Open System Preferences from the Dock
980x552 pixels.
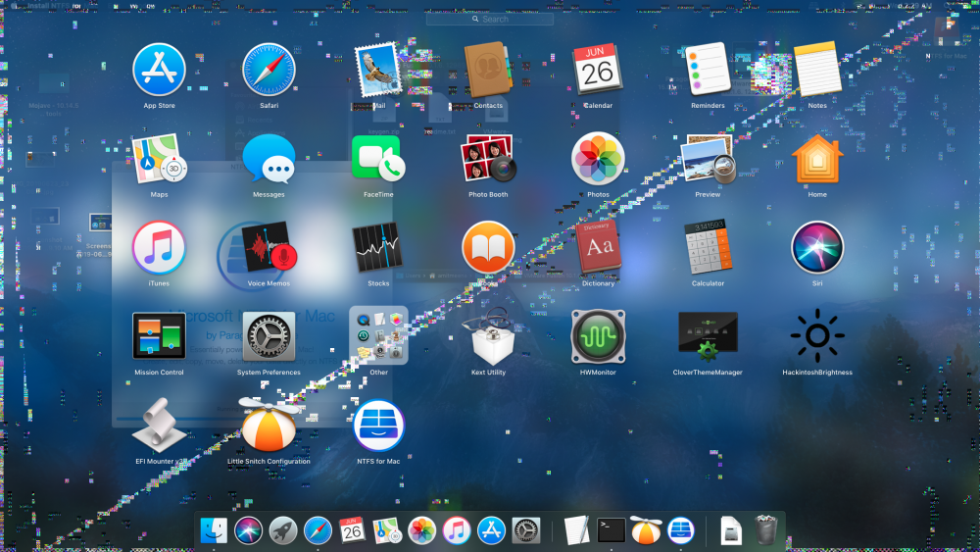(525, 530)
